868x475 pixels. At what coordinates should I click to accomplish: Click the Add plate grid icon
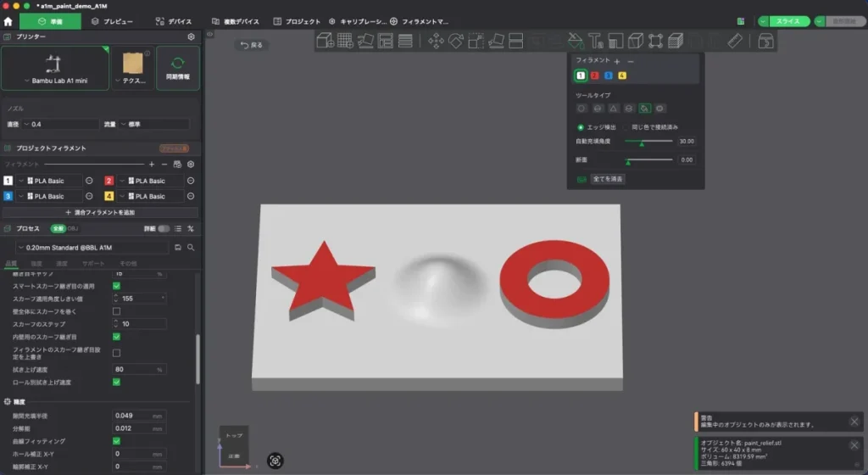point(346,41)
